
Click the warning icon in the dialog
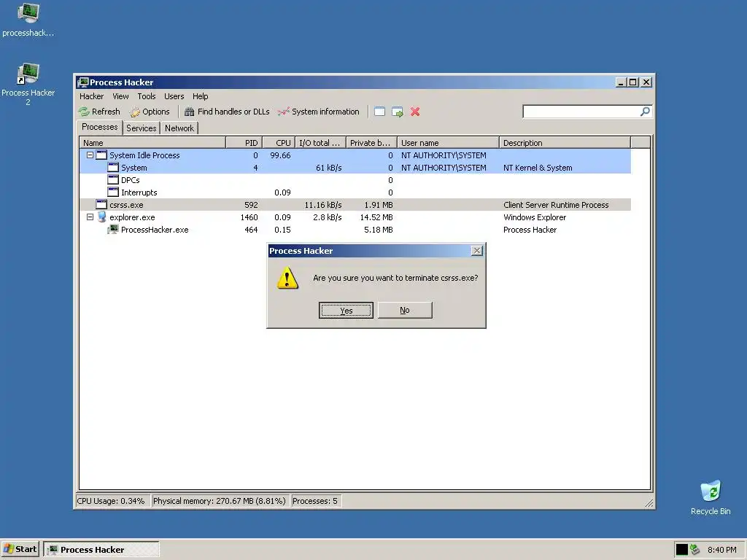tap(287, 278)
